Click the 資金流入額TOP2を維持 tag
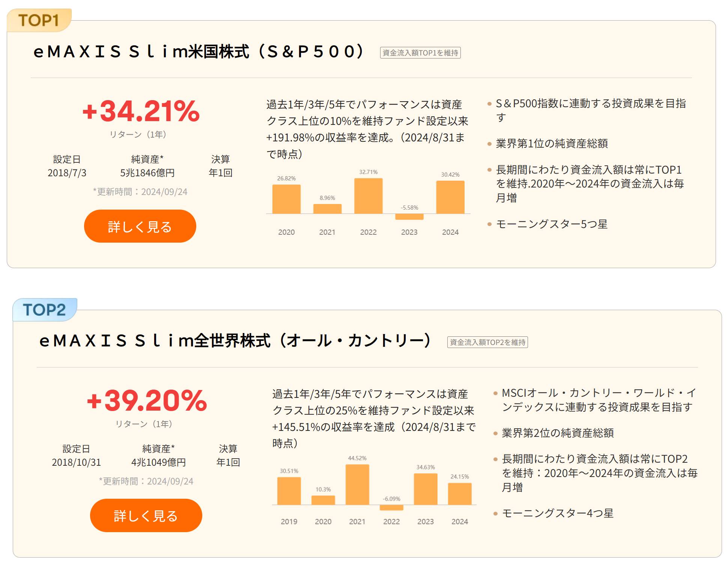 click(x=487, y=342)
